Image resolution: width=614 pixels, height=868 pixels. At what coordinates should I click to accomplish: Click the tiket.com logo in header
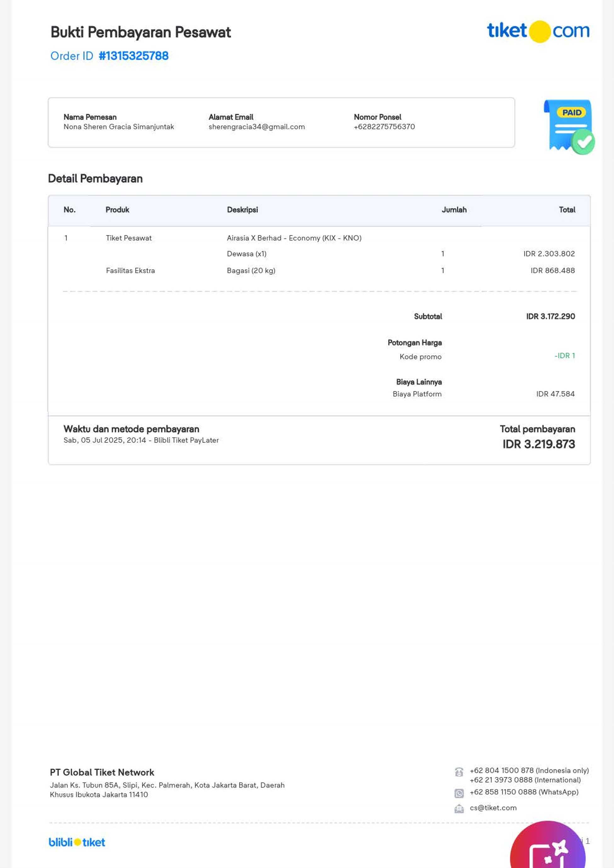point(537,31)
